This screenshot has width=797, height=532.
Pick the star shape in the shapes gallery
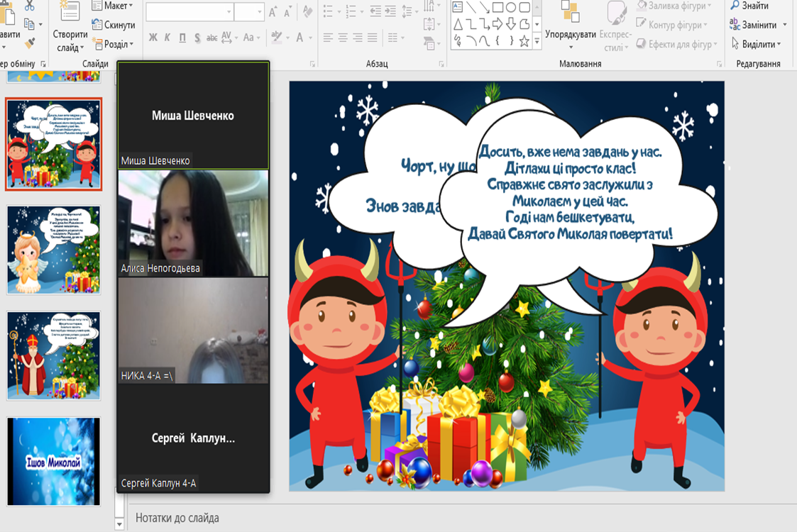(524, 41)
